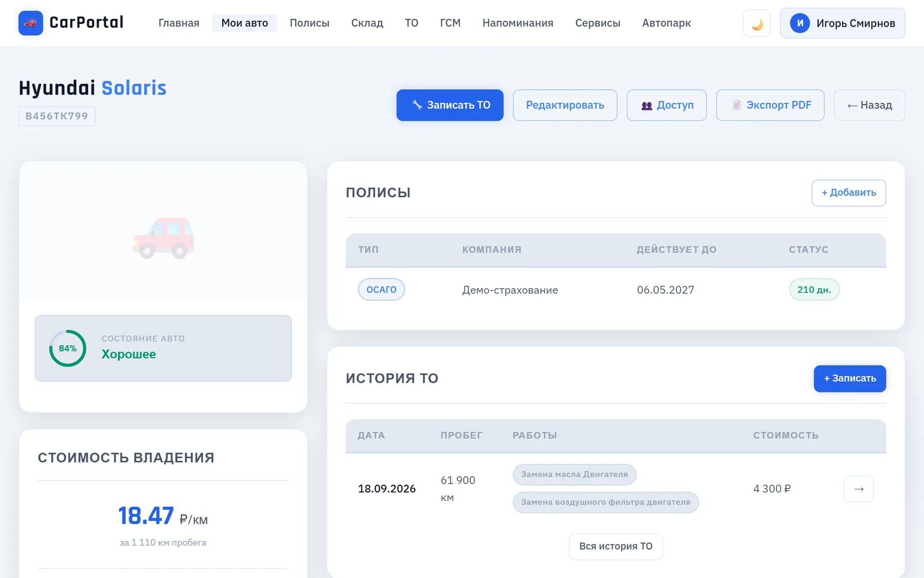Image resolution: width=924 pixels, height=578 pixels.
Task: Go to the Главная menu item
Action: pos(179,23)
